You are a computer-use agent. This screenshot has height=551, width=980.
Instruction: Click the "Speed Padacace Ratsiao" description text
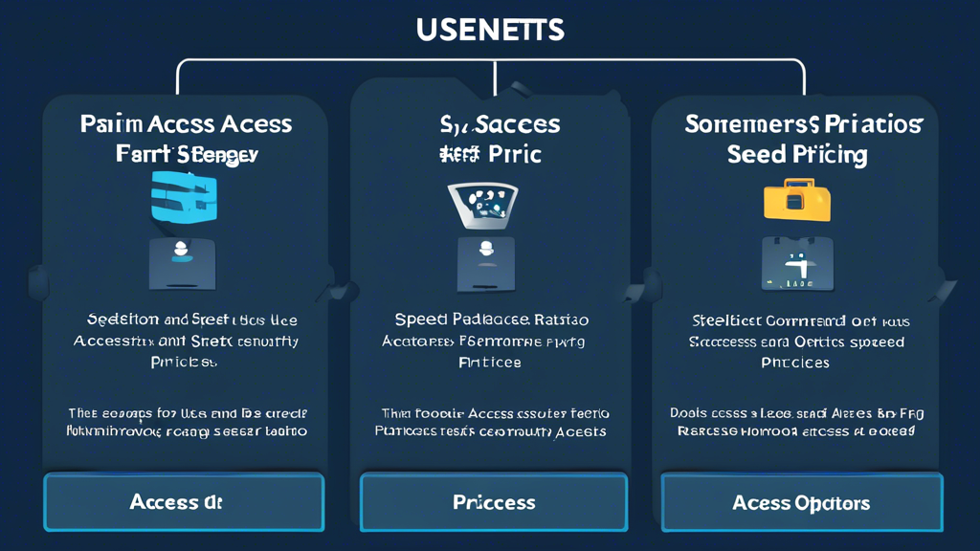tap(492, 320)
